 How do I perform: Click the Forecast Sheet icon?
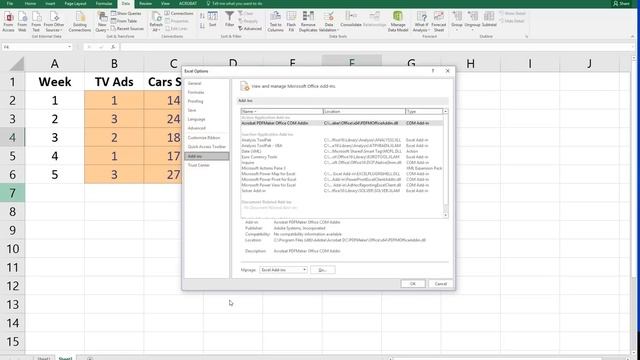(x=439, y=21)
